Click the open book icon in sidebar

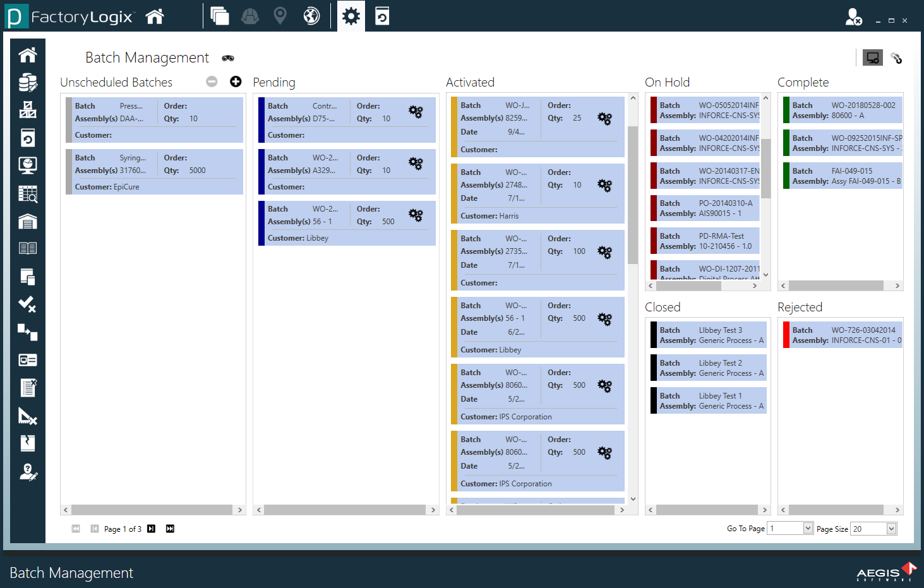click(x=28, y=249)
